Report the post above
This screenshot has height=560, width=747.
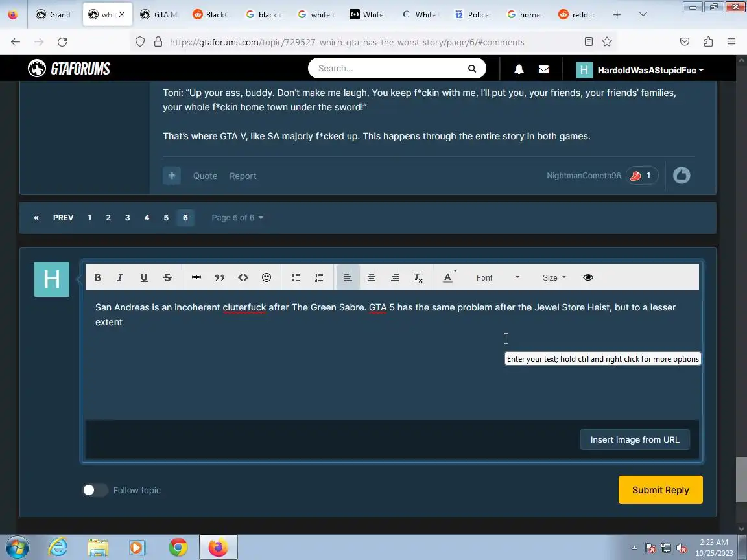pyautogui.click(x=243, y=176)
